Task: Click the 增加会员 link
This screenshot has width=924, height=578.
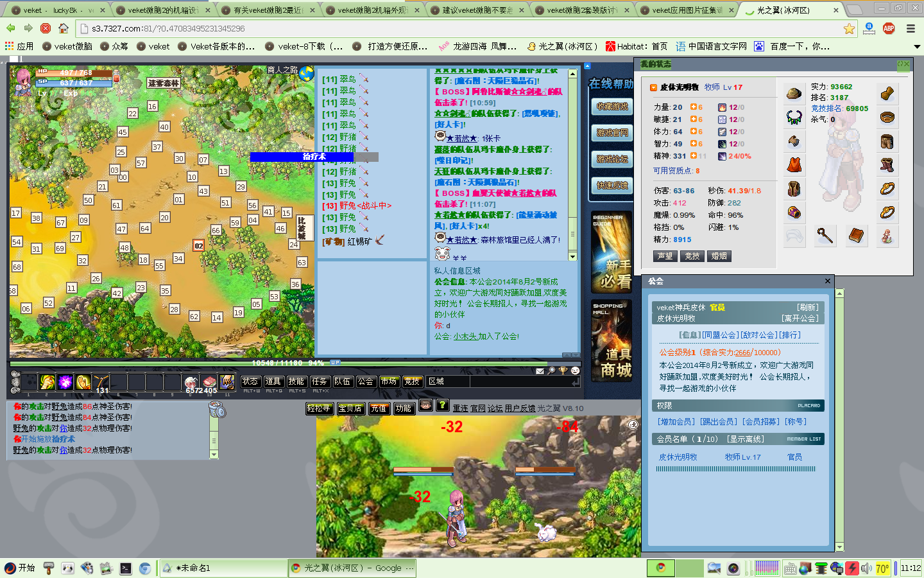Action: 676,422
